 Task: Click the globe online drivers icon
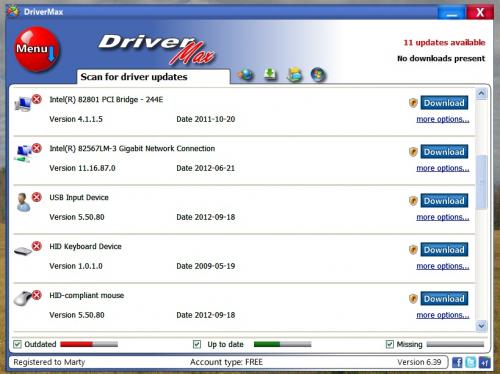(246, 74)
